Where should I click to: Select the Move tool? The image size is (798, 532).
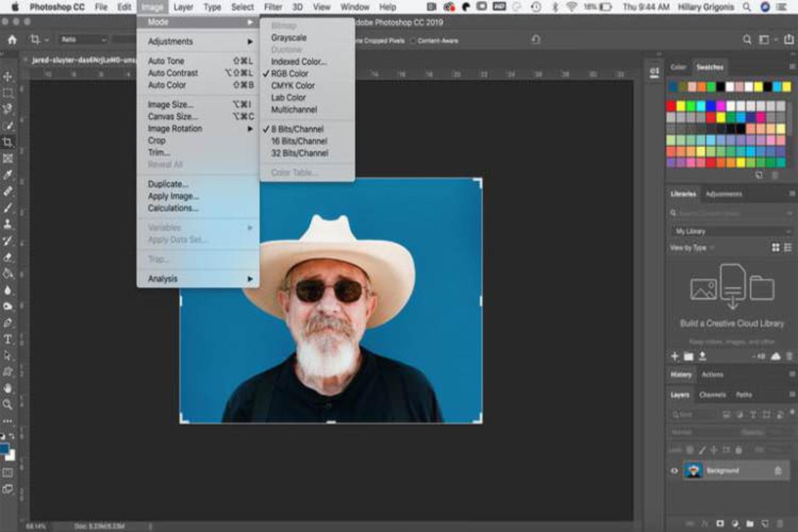point(7,76)
